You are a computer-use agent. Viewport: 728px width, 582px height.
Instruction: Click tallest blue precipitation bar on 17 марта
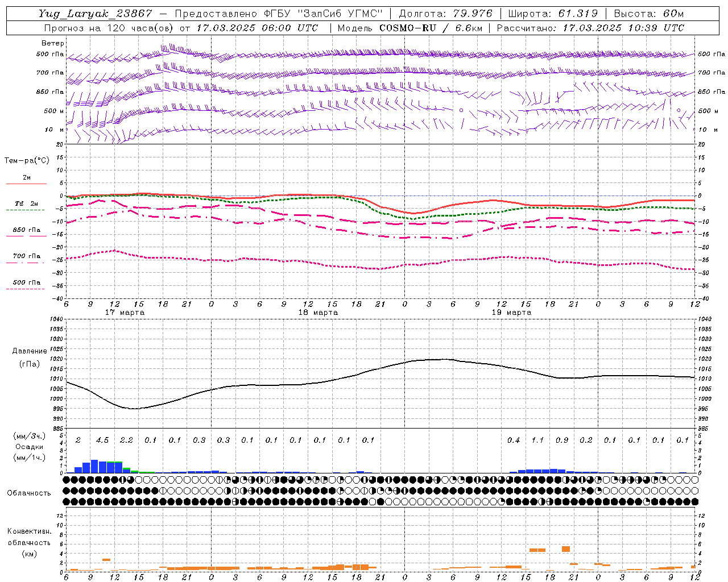94,466
